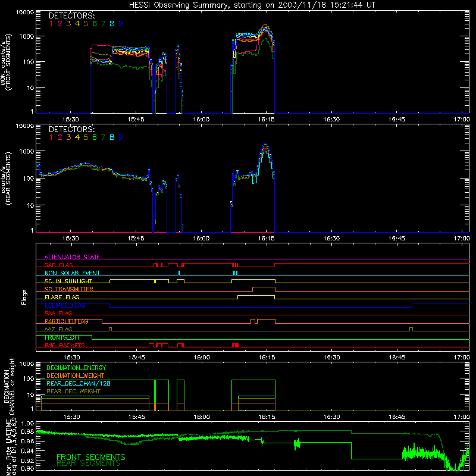Click the FRONT SEGMENTS livetime legend label
Screen dimensions: 476x476
[91, 457]
